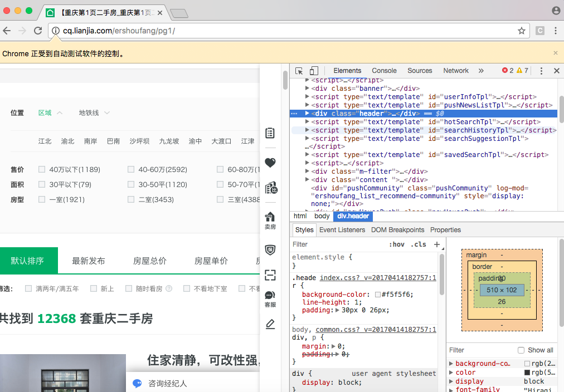Open the DOM Breakpoints tab
This screenshot has height=392, width=564.
(398, 230)
